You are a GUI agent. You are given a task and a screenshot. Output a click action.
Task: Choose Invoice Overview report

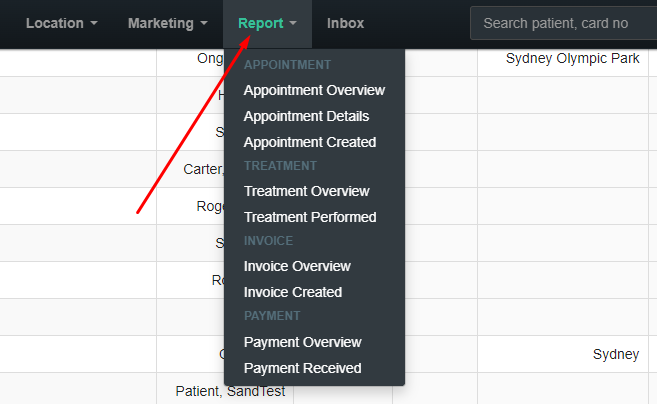297,266
